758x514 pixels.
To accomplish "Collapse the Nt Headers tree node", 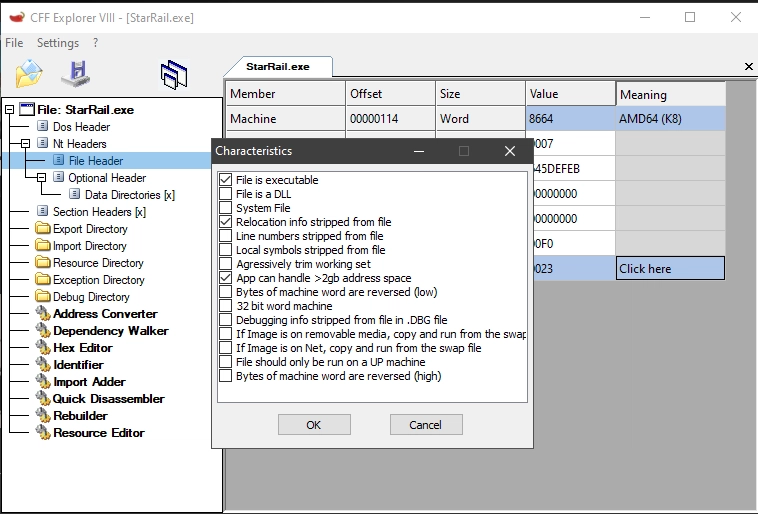I will click(x=26, y=144).
